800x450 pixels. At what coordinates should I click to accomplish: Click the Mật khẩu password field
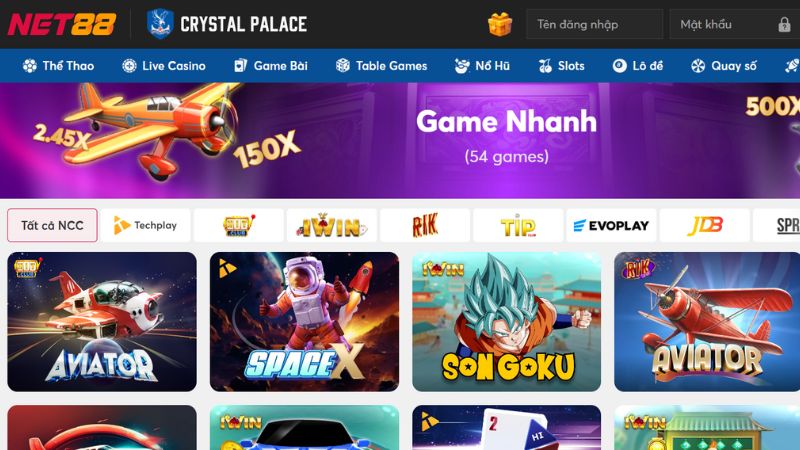(735, 24)
